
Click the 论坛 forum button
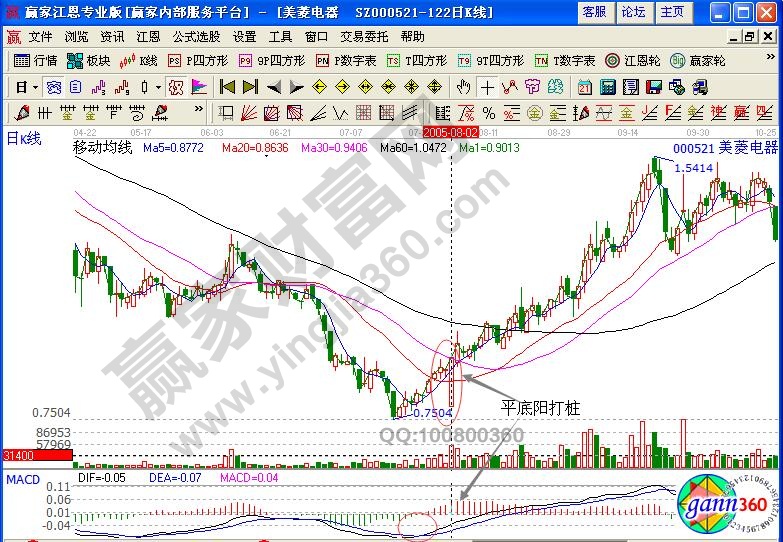(x=632, y=12)
